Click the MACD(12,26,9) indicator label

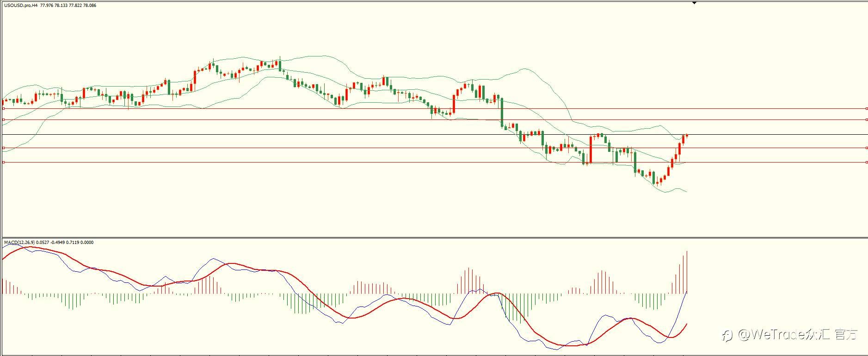pyautogui.click(x=49, y=242)
